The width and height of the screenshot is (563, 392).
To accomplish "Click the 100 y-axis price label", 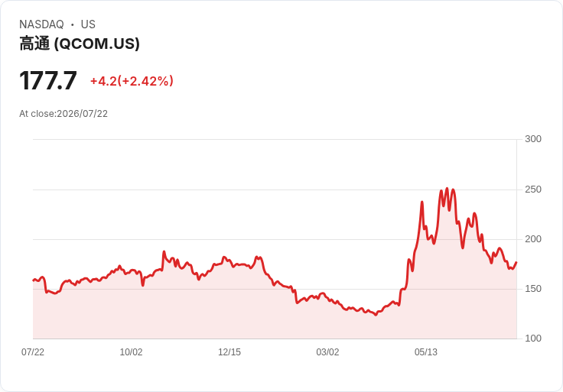I will pyautogui.click(x=533, y=339).
